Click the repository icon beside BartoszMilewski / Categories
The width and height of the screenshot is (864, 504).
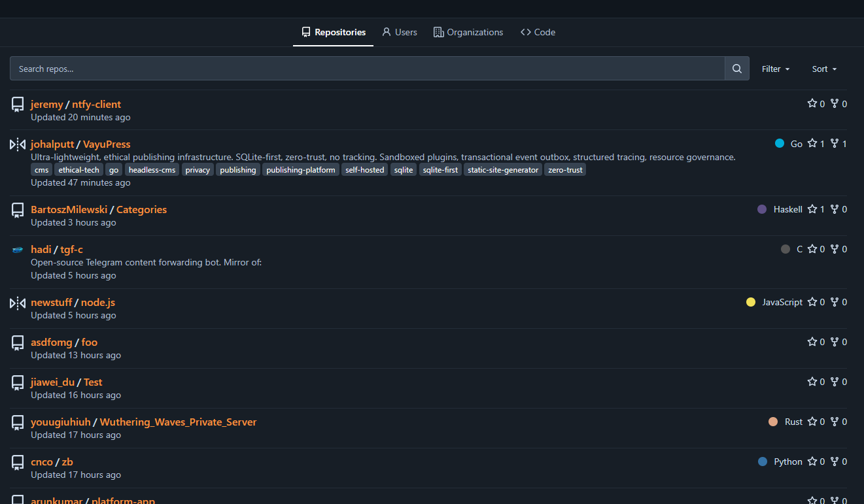(x=18, y=210)
